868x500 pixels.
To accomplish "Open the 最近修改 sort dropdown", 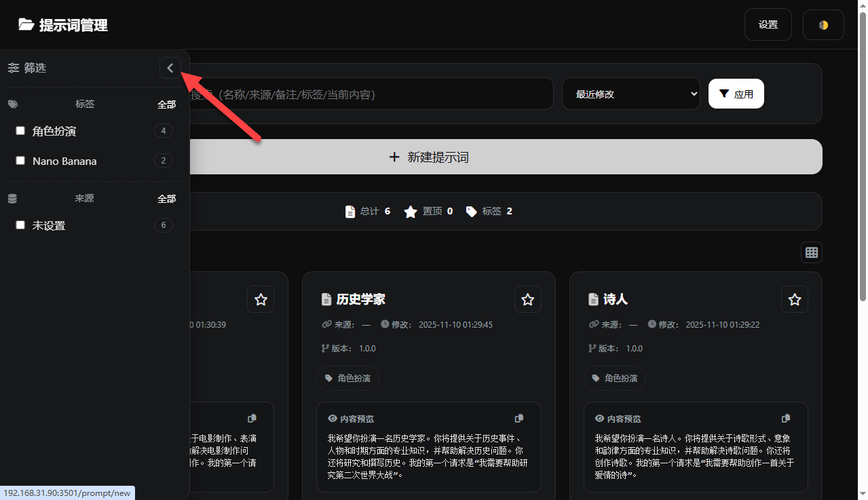I will (630, 94).
